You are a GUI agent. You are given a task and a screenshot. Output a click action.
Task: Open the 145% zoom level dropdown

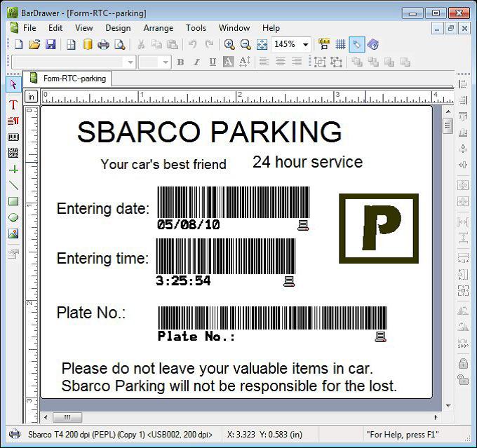(306, 44)
